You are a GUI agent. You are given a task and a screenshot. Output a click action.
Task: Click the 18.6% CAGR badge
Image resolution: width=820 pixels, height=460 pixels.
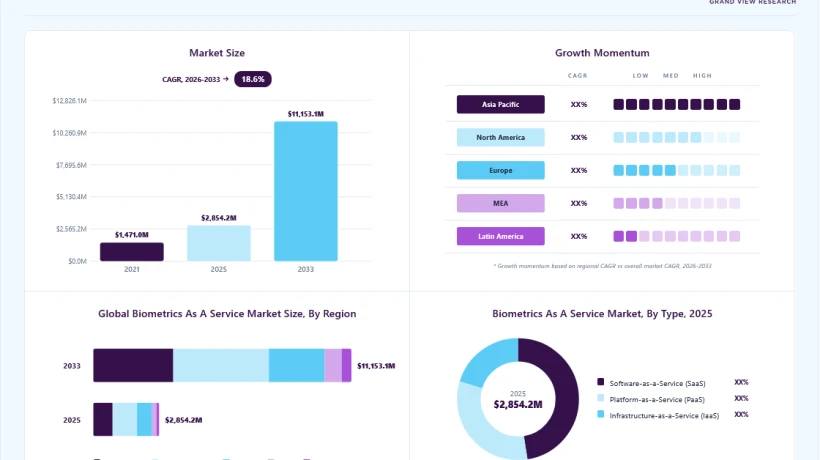point(253,79)
